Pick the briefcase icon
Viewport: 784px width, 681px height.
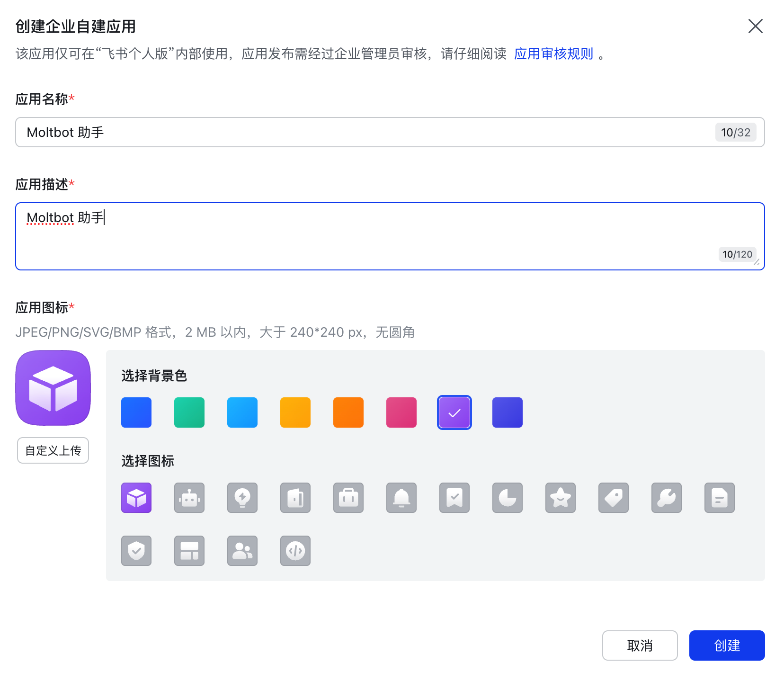tap(348, 498)
